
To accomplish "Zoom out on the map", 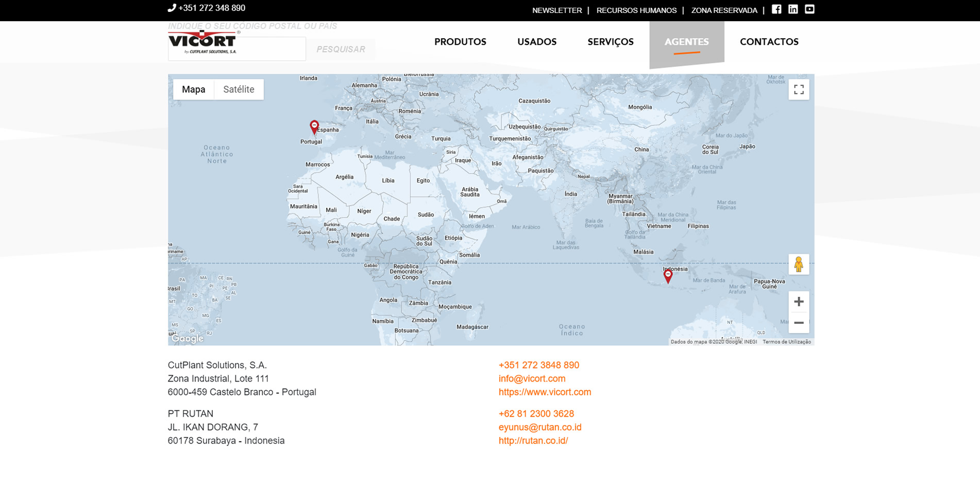I will click(x=799, y=323).
